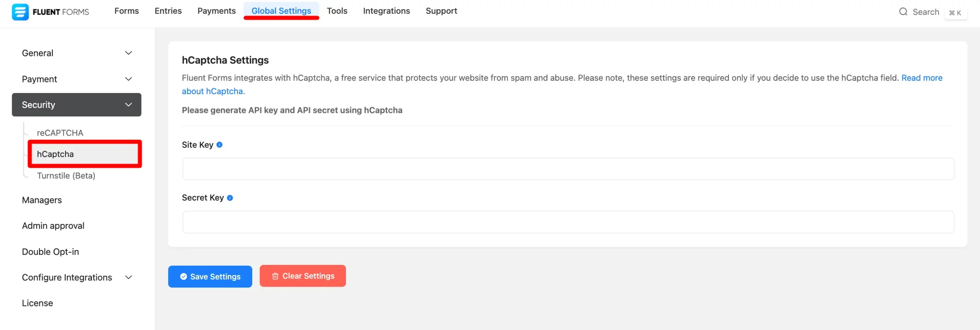This screenshot has height=330, width=980.
Task: Go to the Tools tab
Action: point(337,11)
